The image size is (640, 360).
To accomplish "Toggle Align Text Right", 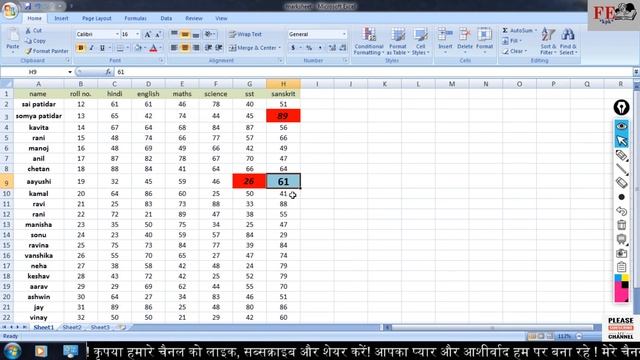I will click(196, 48).
